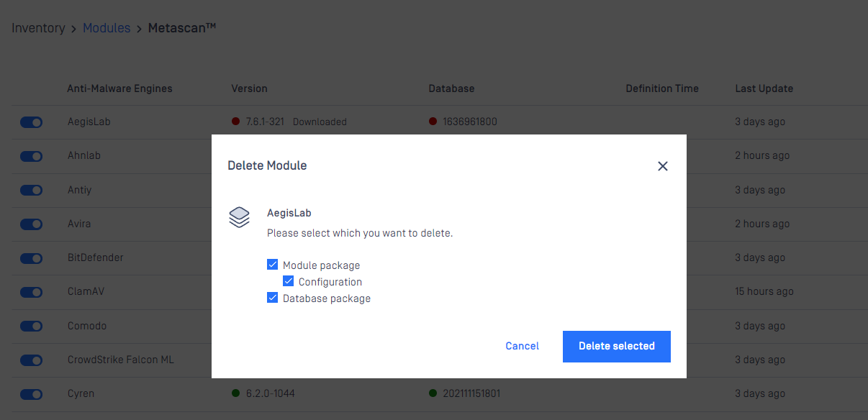Turn off the Cyren engine toggle
The image size is (868, 420).
pyautogui.click(x=31, y=394)
